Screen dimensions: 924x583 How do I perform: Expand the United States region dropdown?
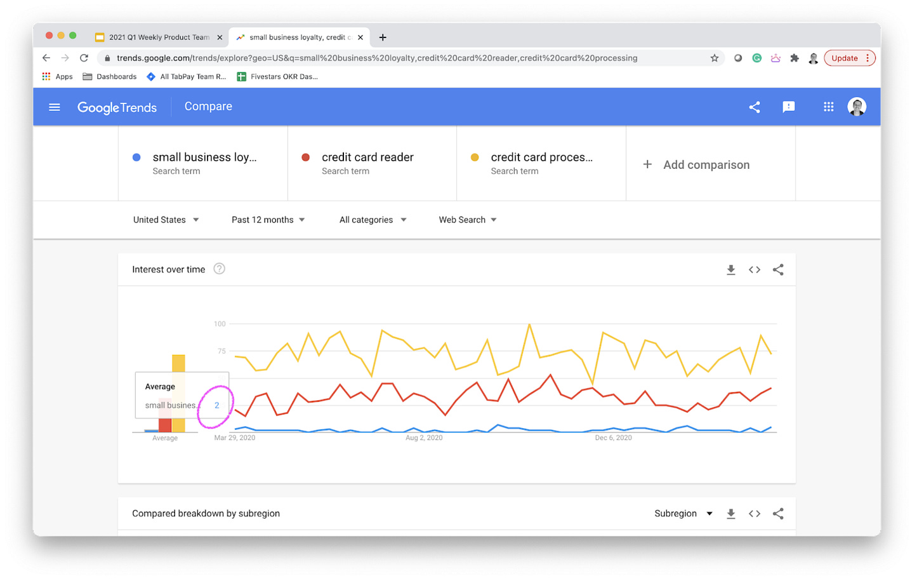[166, 220]
